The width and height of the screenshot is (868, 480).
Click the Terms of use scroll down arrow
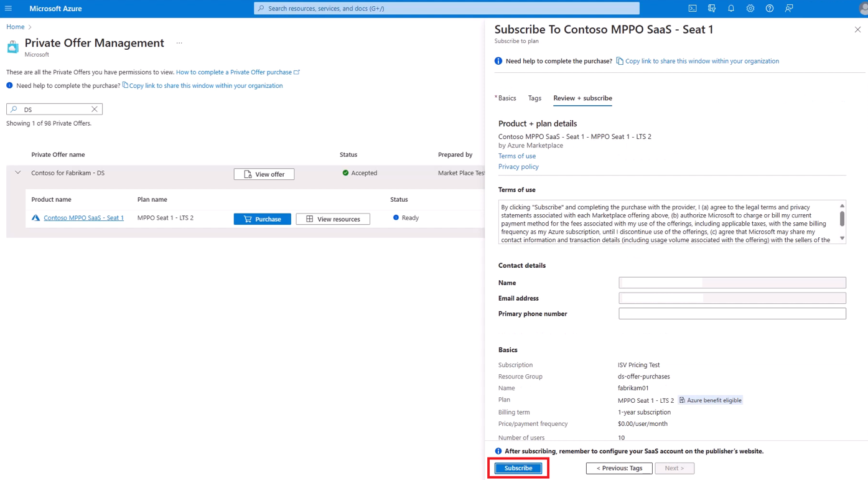pyautogui.click(x=842, y=238)
